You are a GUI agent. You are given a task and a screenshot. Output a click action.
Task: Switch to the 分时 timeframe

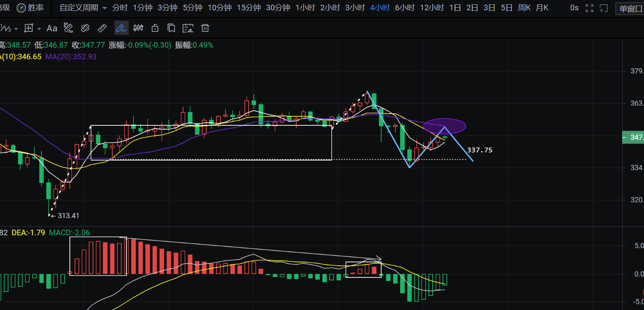(x=120, y=8)
